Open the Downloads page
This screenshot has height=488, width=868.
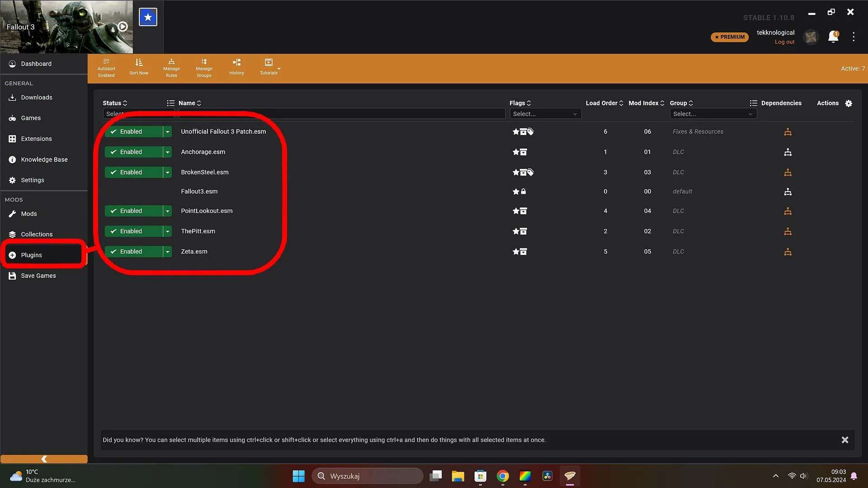pos(44,98)
